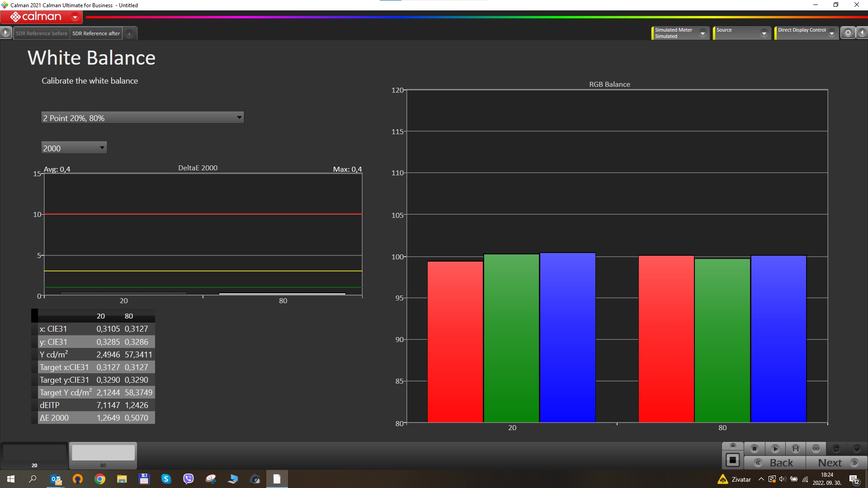Select the 80 percent gray swatch
This screenshot has height=488, width=868.
pos(103,453)
